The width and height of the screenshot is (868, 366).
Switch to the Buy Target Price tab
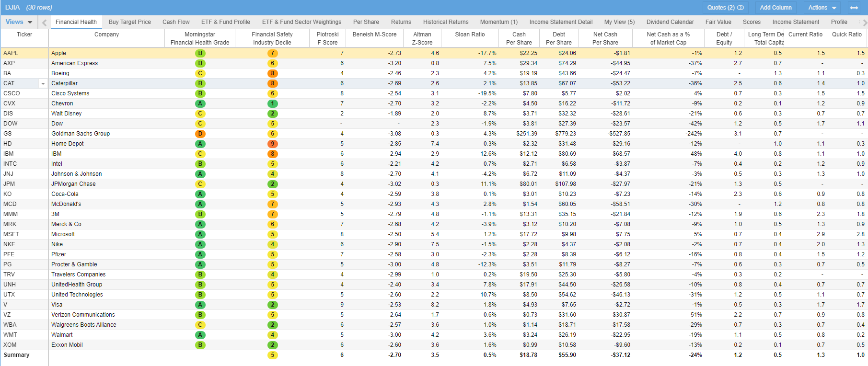pos(130,22)
